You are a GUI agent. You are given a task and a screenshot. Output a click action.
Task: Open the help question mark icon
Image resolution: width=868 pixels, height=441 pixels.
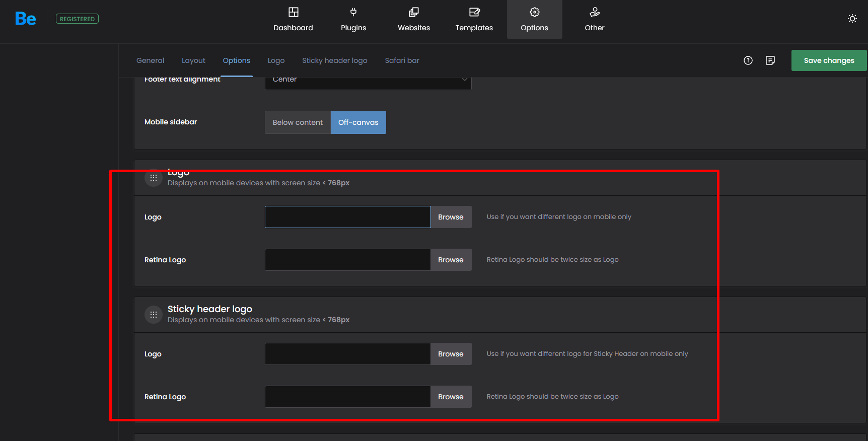[748, 60]
